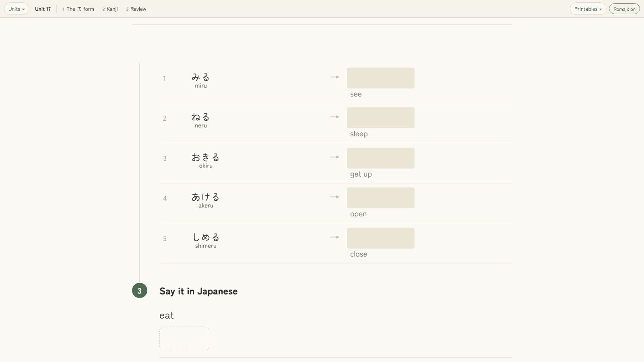644x362 pixels.
Task: Click row number 3 beside おきる
Action: [165, 158]
